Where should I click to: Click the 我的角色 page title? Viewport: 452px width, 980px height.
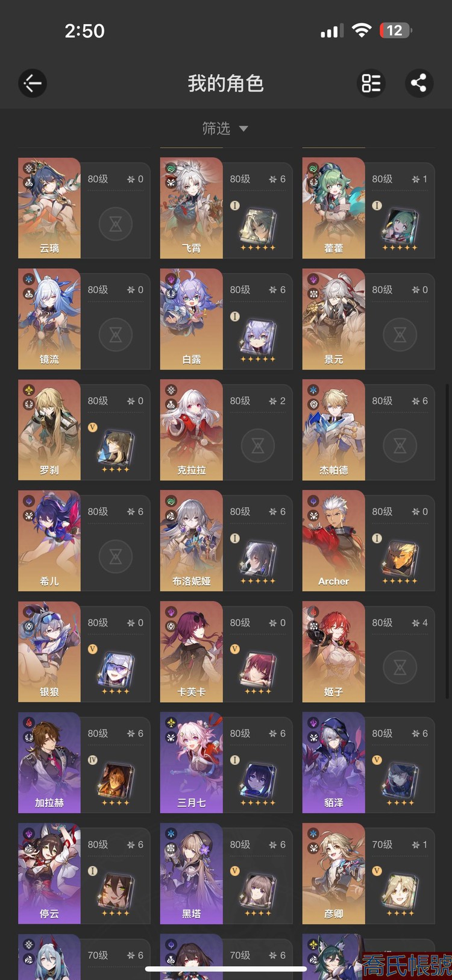[226, 83]
